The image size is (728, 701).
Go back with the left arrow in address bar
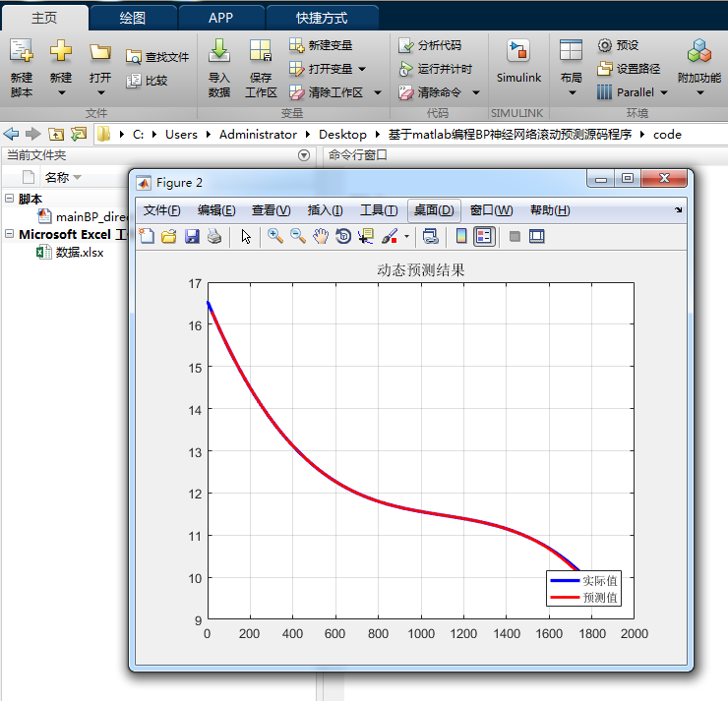click(x=11, y=134)
